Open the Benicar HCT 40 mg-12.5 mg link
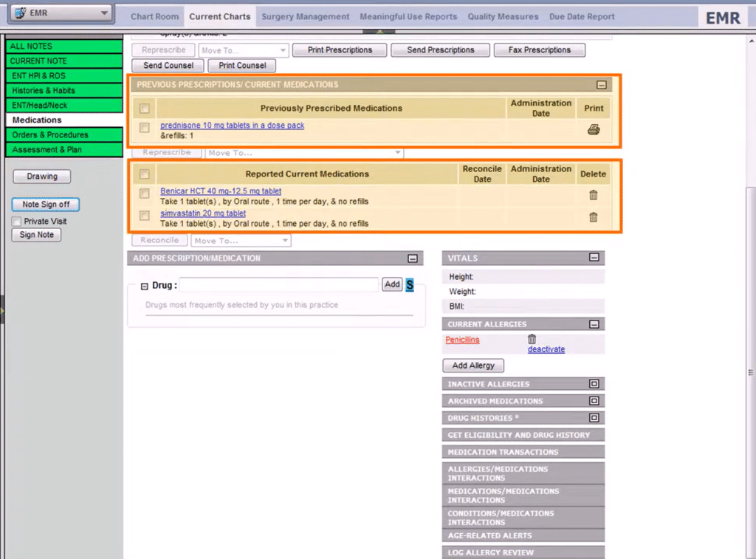This screenshot has width=756, height=559. 221,191
